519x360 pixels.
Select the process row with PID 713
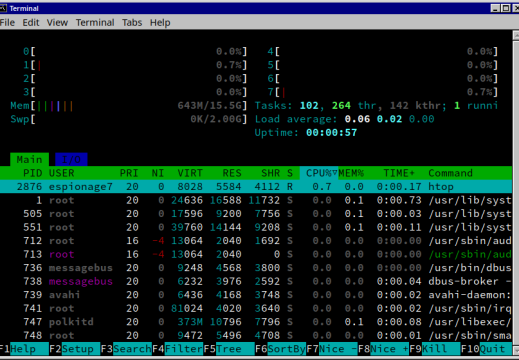[256, 254]
